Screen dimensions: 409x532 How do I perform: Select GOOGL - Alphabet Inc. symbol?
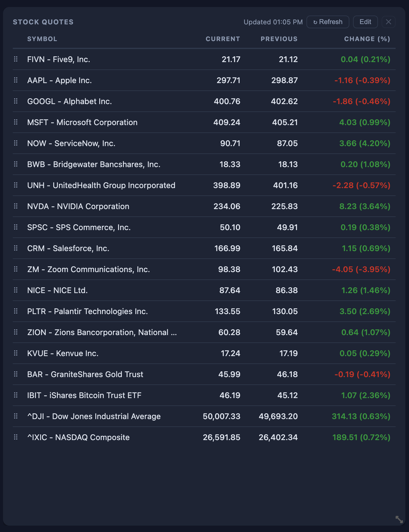pyautogui.click(x=70, y=101)
